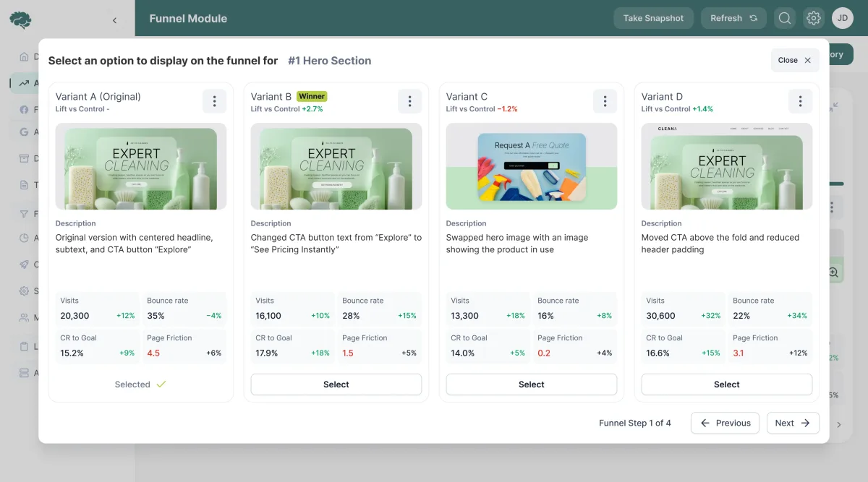Click the chevron arrow behind dialog bottom-right
Image resolution: width=868 pixels, height=482 pixels.
coord(839,425)
